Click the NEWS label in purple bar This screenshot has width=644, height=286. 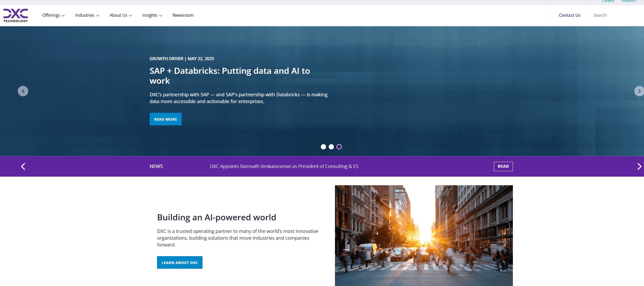(x=156, y=166)
